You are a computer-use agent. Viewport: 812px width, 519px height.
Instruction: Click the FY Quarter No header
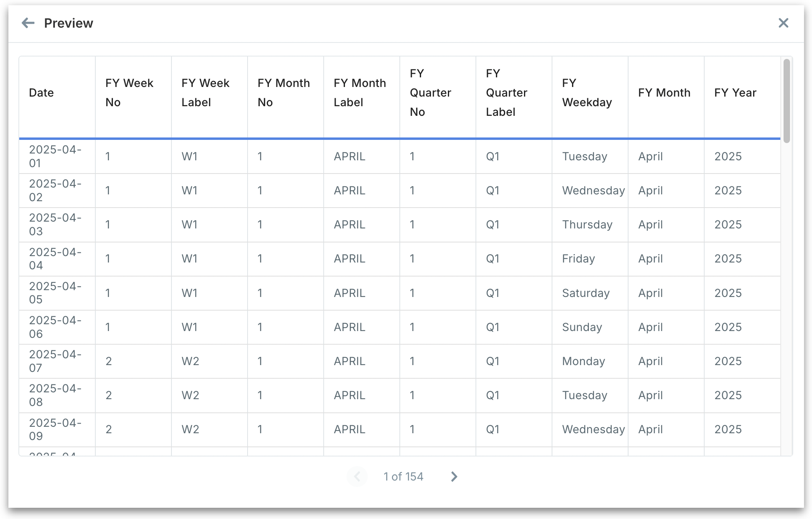point(430,93)
